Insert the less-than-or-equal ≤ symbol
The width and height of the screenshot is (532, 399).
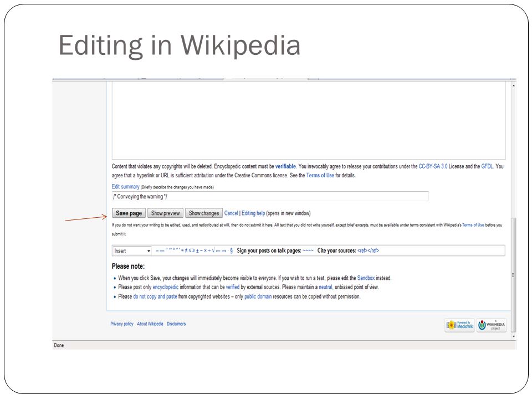[x=190, y=250]
